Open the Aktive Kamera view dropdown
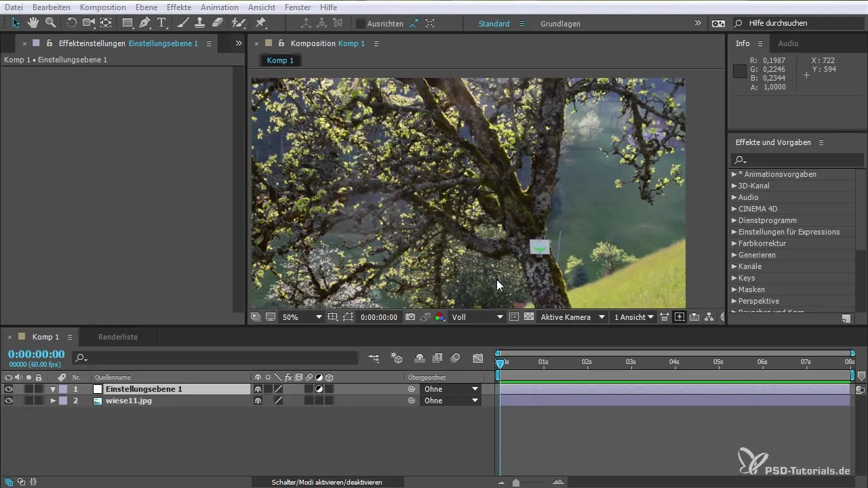This screenshot has height=488, width=868. tap(572, 317)
